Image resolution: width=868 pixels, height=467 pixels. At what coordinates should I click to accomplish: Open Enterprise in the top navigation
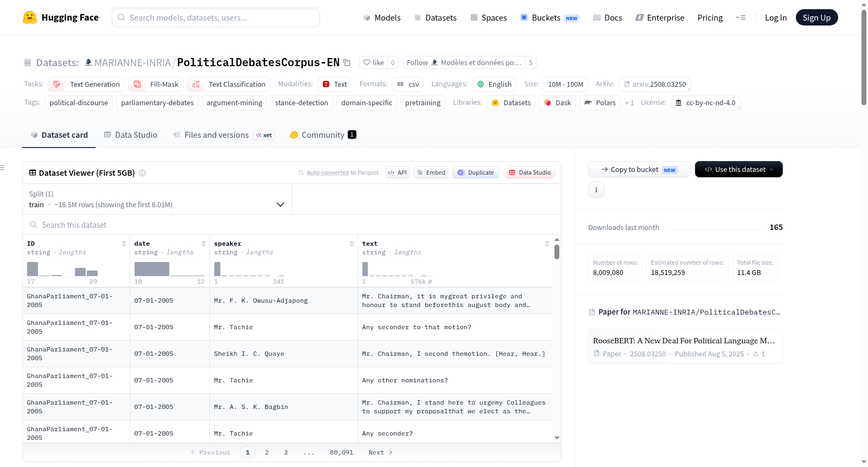pos(660,17)
